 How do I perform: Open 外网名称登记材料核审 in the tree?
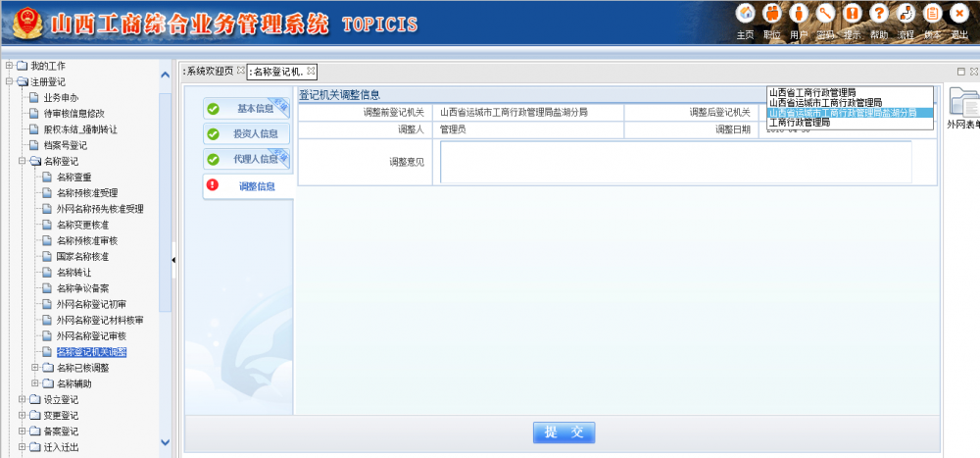coord(99,321)
